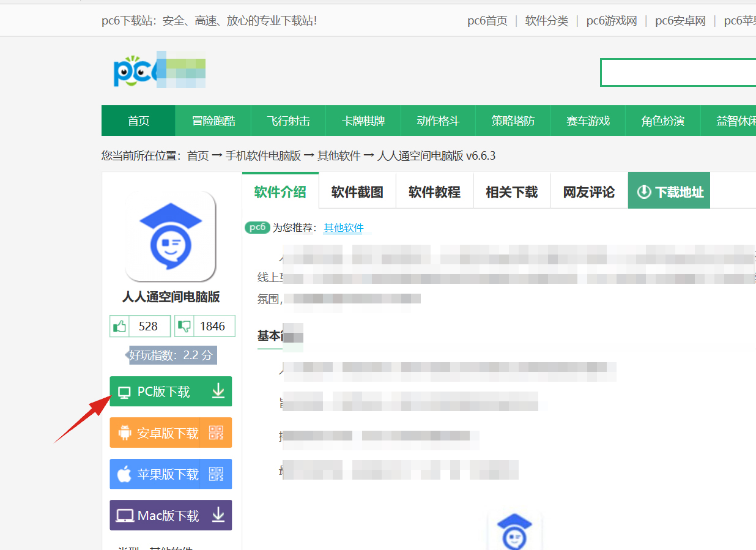Click into the search input field
756x550 pixels.
tap(678, 72)
